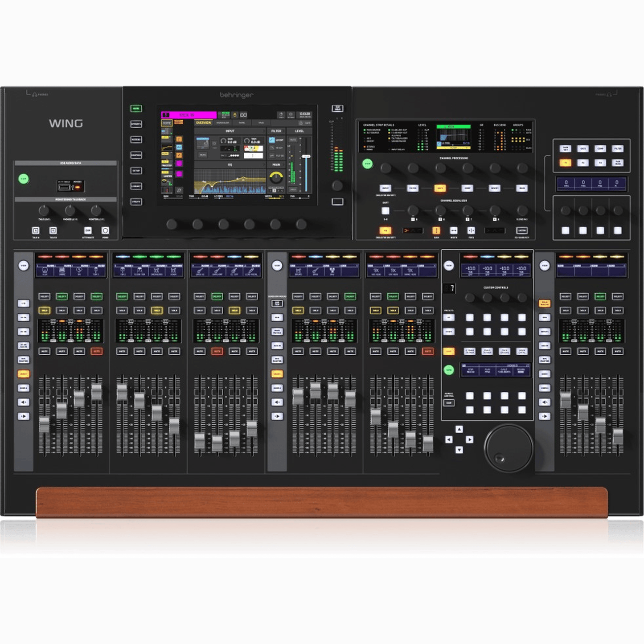
Task: Click the FREQ button in Channel Equalizer
Action: pos(471,230)
